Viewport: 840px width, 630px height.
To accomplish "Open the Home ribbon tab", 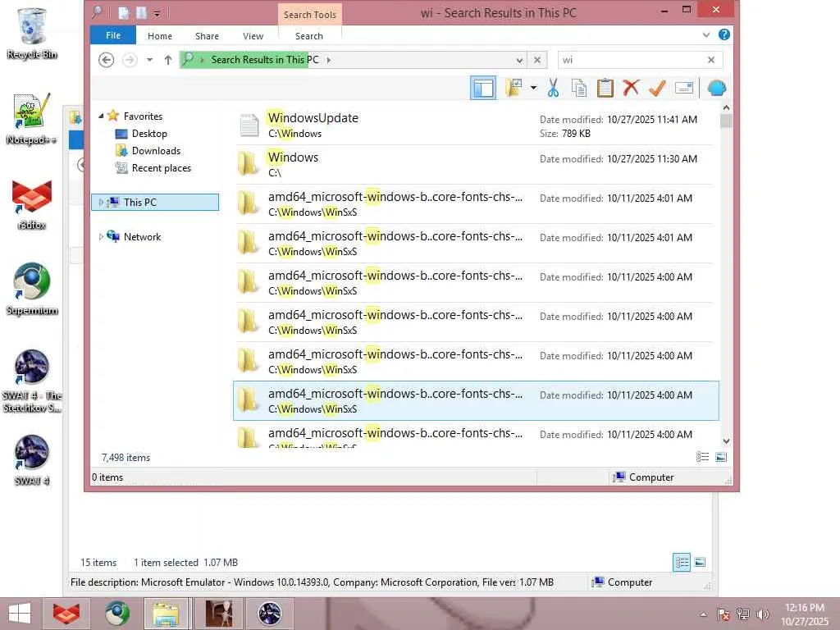I will [160, 36].
